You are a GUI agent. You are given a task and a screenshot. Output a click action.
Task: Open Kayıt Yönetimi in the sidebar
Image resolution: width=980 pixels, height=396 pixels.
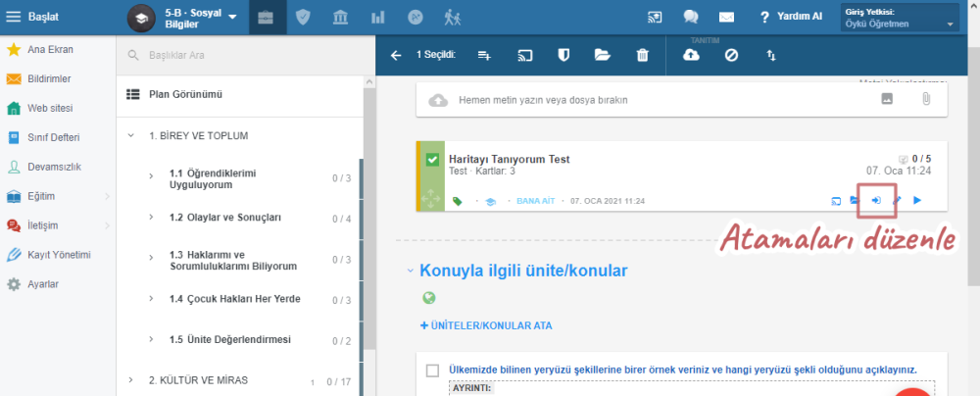click(58, 255)
